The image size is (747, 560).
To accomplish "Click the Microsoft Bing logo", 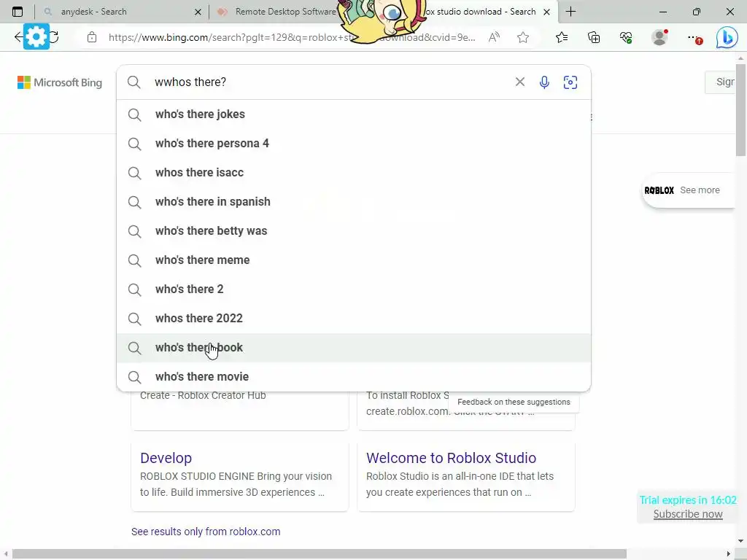I will (60, 82).
